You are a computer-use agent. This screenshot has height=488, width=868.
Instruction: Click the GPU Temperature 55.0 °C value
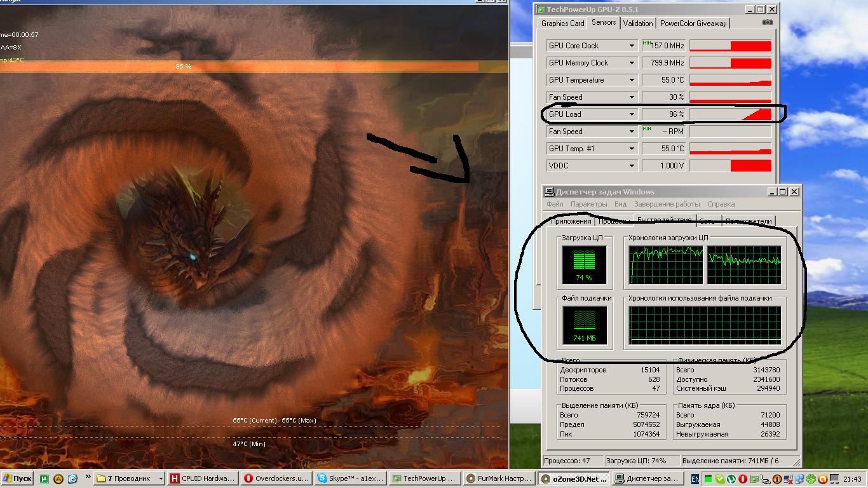point(663,80)
